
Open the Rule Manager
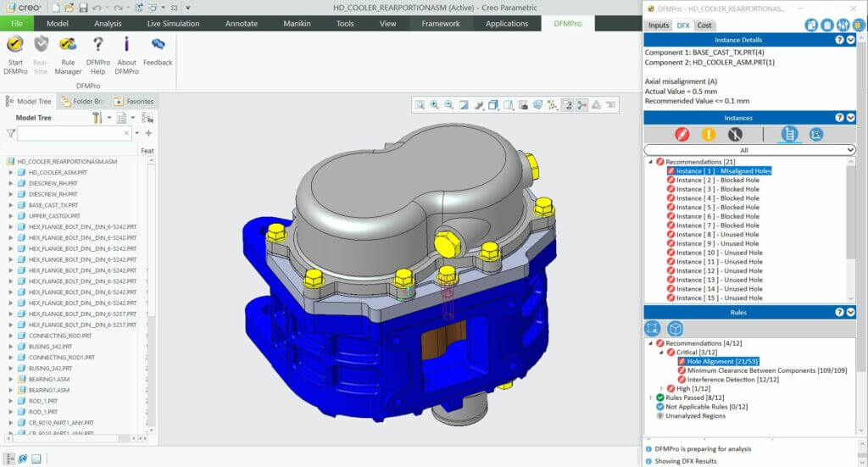point(68,55)
